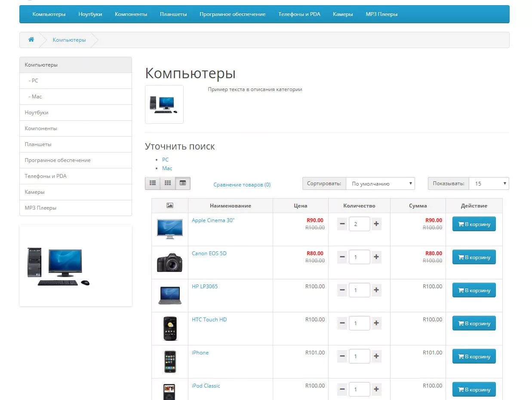Add iPhone to cart
Screen dimensions: 532x400
pos(474,356)
